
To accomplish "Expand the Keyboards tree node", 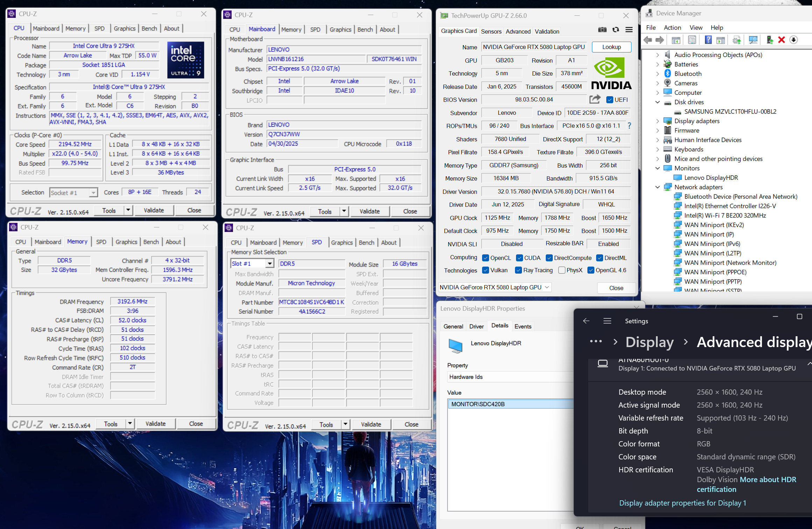I will tap(657, 149).
